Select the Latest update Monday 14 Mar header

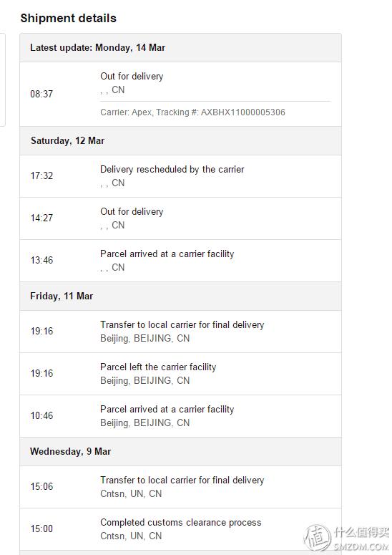pyautogui.click(x=181, y=48)
